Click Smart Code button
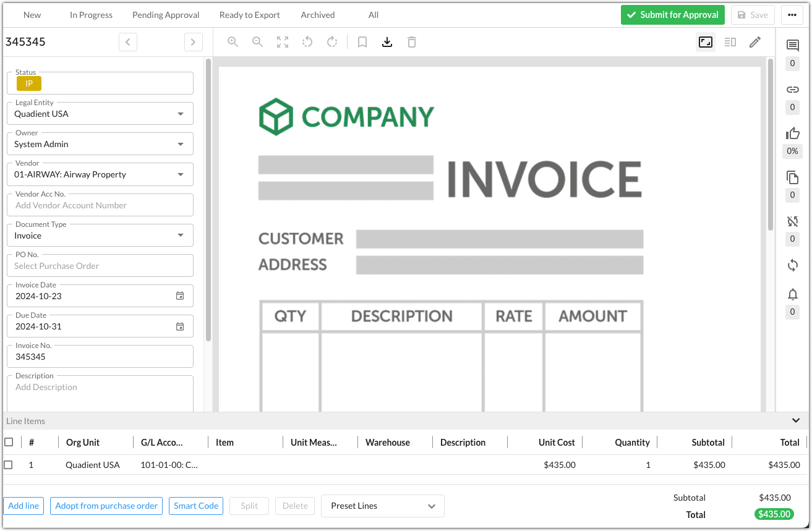 [196, 506]
